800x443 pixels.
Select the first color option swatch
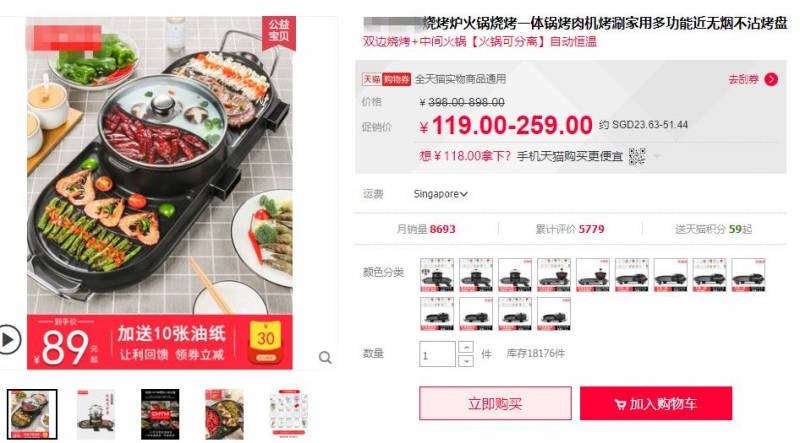pyautogui.click(x=437, y=275)
